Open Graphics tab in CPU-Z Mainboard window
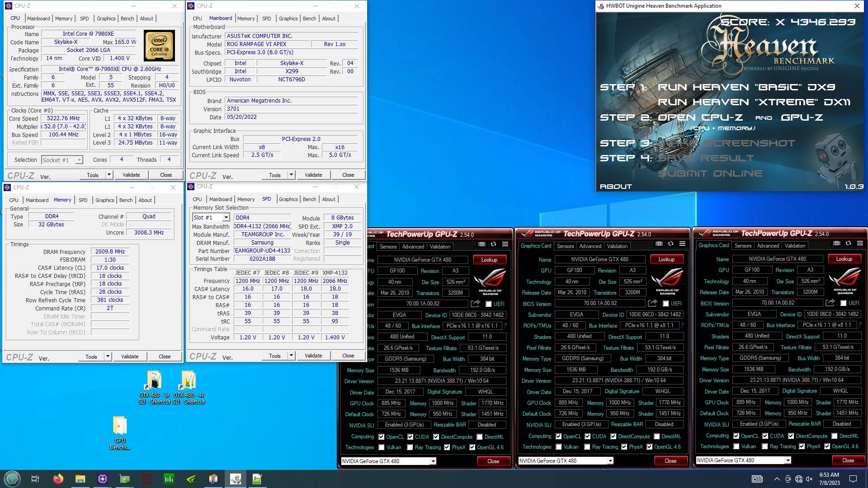The width and height of the screenshot is (868, 488). coord(288,19)
